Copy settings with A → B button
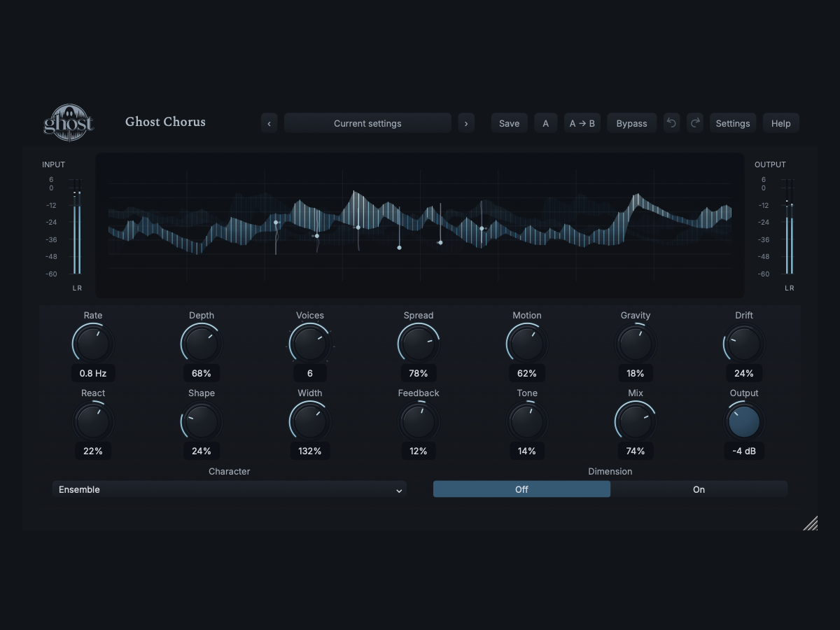840x630 pixels. (x=582, y=123)
